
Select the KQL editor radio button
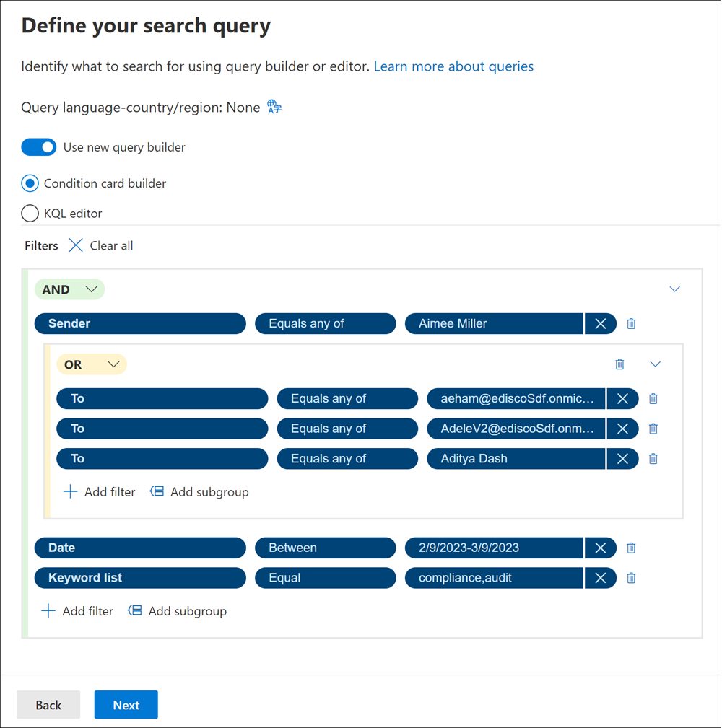pyautogui.click(x=30, y=213)
